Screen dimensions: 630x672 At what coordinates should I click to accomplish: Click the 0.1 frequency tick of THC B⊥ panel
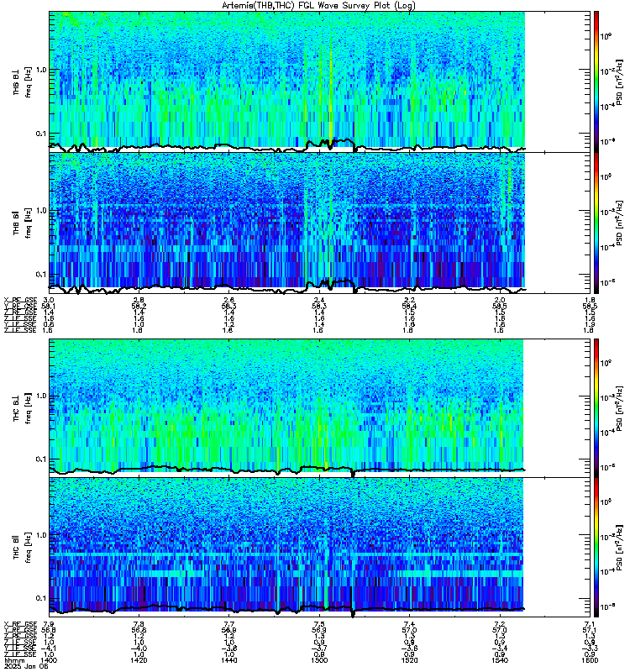coord(40,459)
